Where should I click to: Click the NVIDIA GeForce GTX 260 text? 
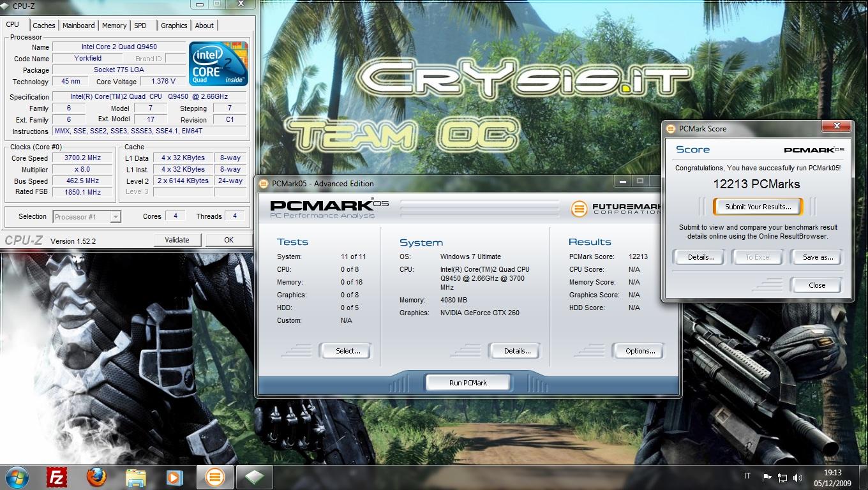coord(480,313)
